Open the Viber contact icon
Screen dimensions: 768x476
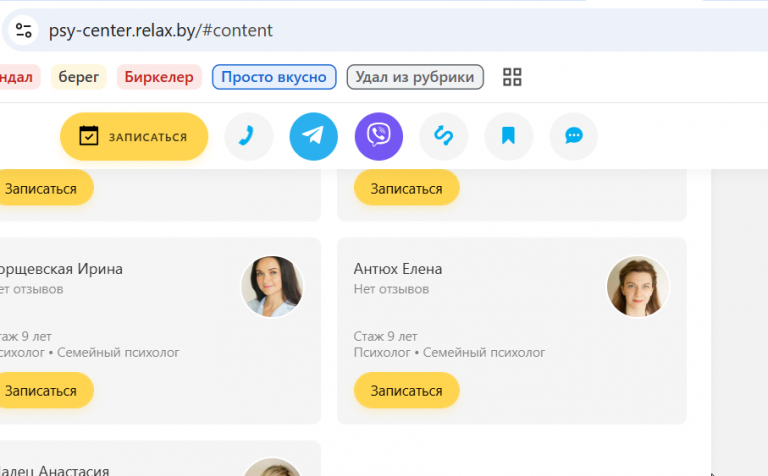click(x=379, y=137)
